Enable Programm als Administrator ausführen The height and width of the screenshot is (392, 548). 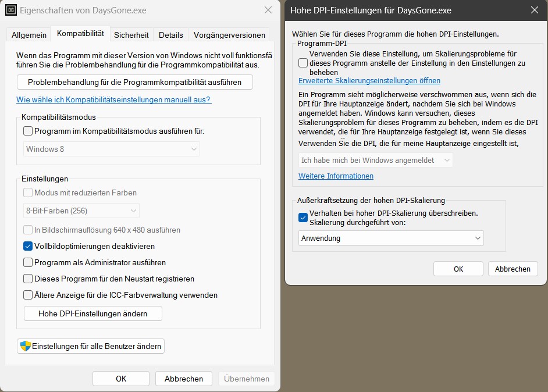click(x=28, y=262)
